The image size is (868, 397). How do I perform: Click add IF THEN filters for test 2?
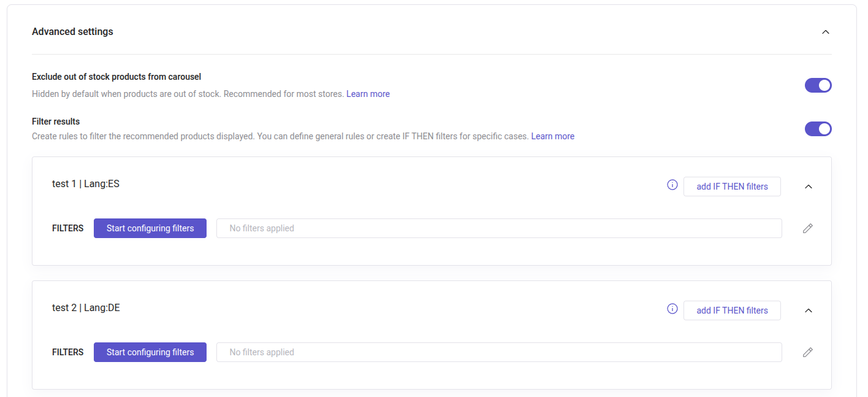(732, 310)
